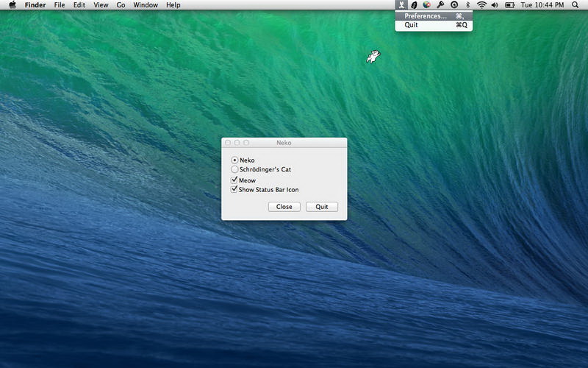Click the volume speaker icon

pos(495,5)
